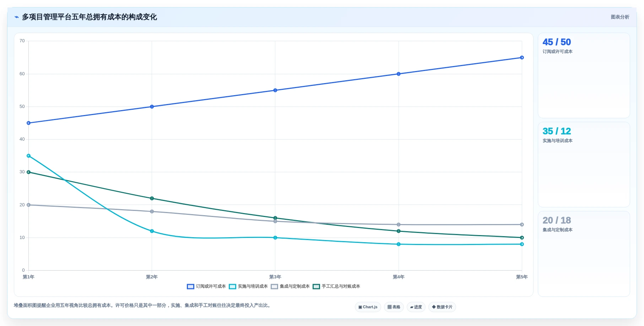Image resolution: width=644 pixels, height=326 pixels.
Task: Click the 手工汇总与对账成本 point at 第5年
Action: click(x=522, y=238)
